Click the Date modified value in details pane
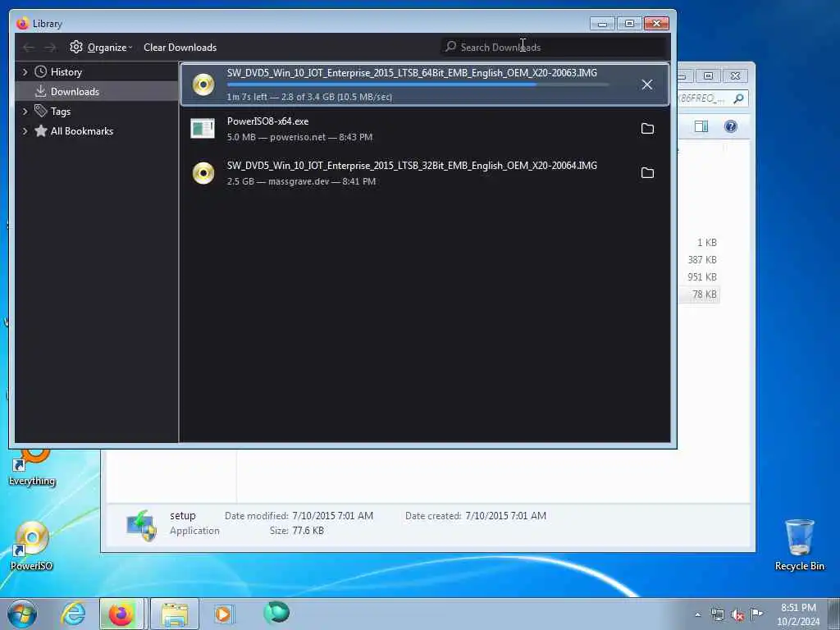The height and width of the screenshot is (630, 840). click(x=333, y=516)
